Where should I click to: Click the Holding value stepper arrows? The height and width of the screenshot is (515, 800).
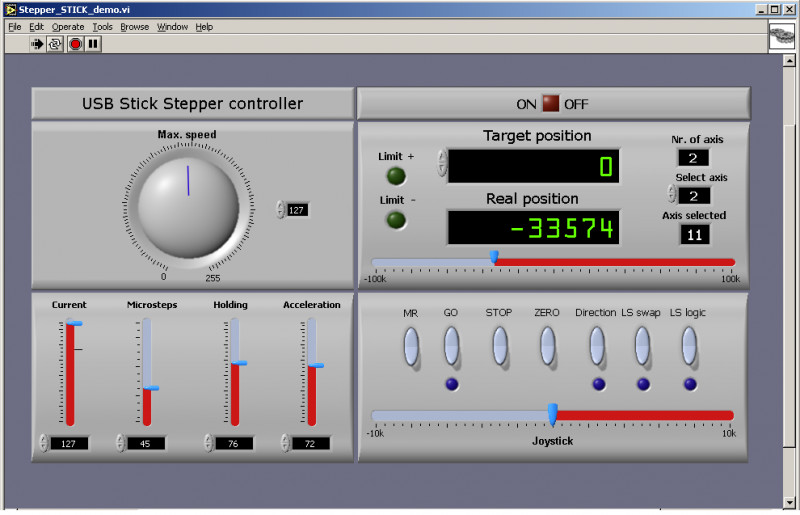click(208, 443)
